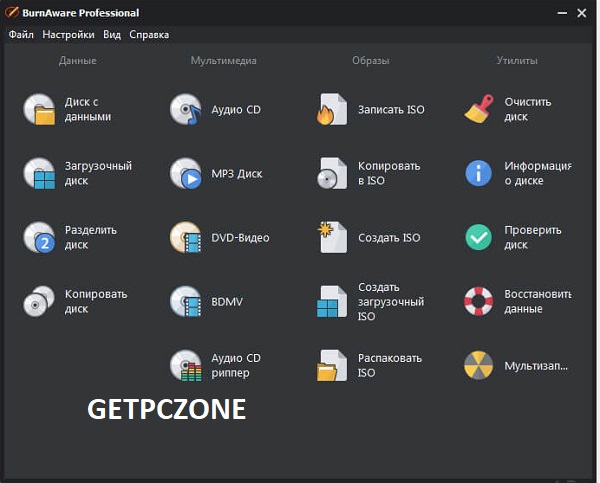600x483 pixels.
Task: Click the Разделить диск icon
Action: pyautogui.click(x=40, y=237)
